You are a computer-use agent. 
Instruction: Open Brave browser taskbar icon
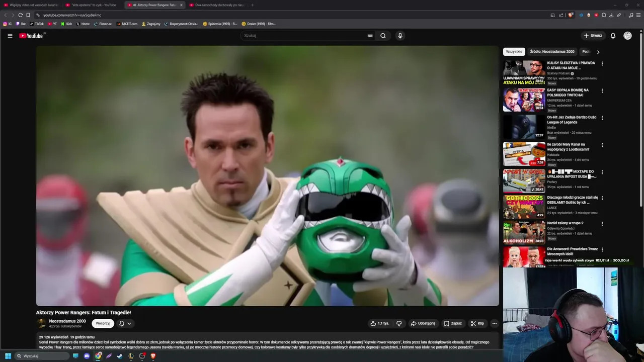click(153, 356)
